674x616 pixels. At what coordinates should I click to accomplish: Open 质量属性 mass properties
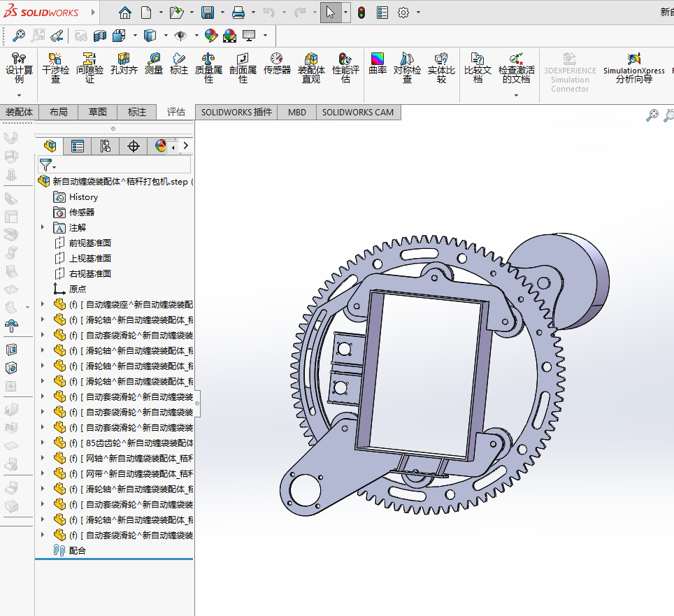[208, 68]
